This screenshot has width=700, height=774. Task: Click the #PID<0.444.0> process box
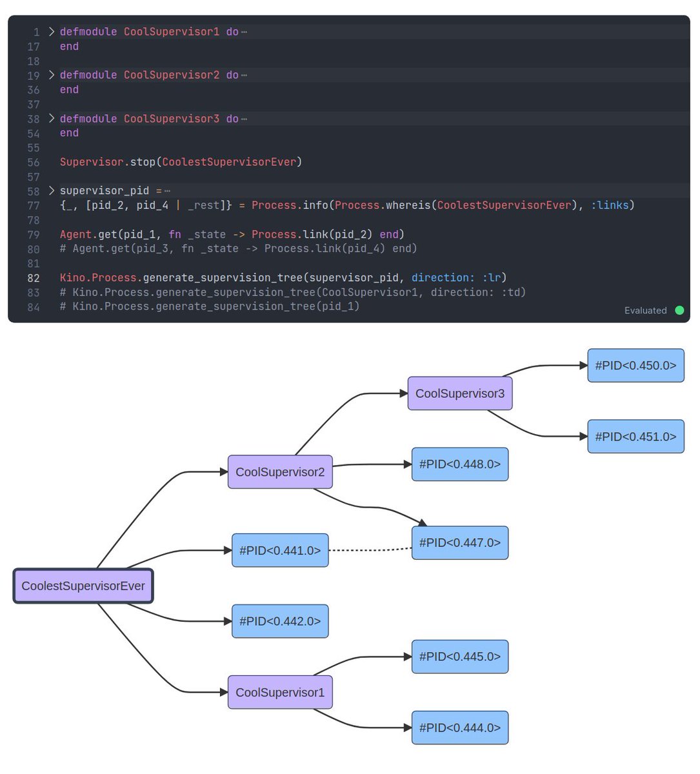(459, 728)
